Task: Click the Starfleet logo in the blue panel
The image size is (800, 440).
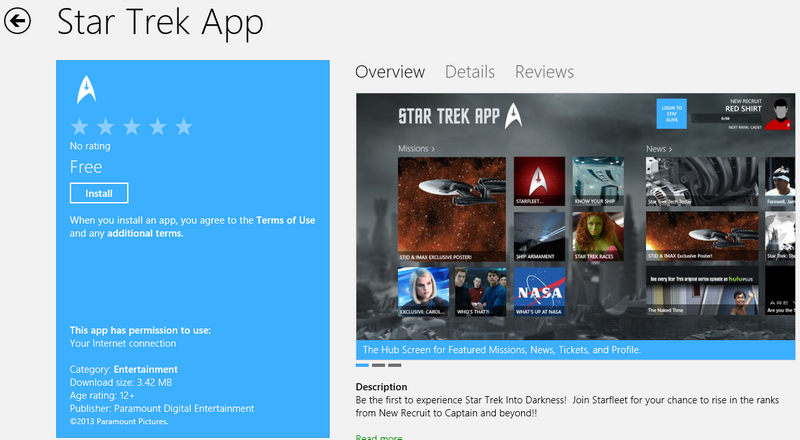Action: click(85, 91)
